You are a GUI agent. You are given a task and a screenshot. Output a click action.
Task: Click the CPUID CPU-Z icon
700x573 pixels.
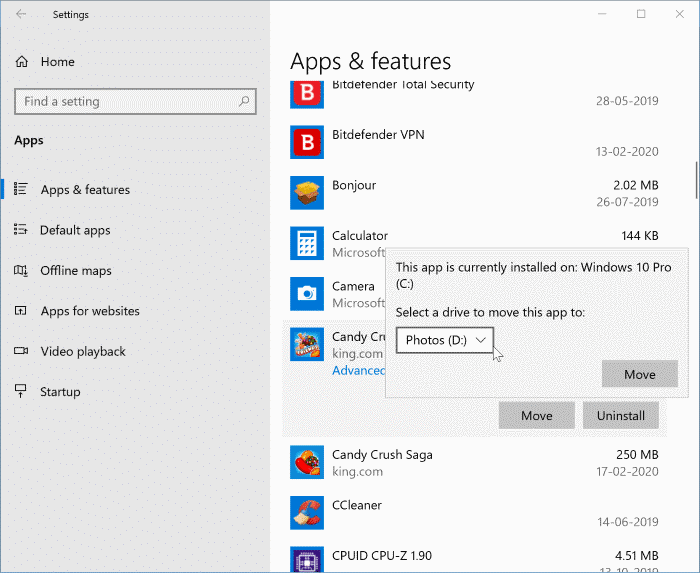pos(307,559)
